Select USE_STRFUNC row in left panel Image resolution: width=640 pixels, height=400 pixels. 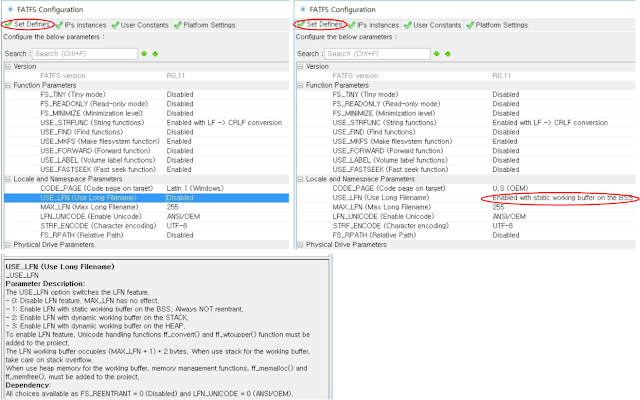point(147,123)
